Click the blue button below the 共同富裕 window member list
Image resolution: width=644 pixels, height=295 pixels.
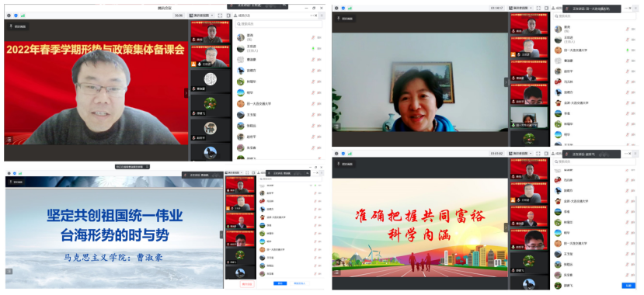628,285
